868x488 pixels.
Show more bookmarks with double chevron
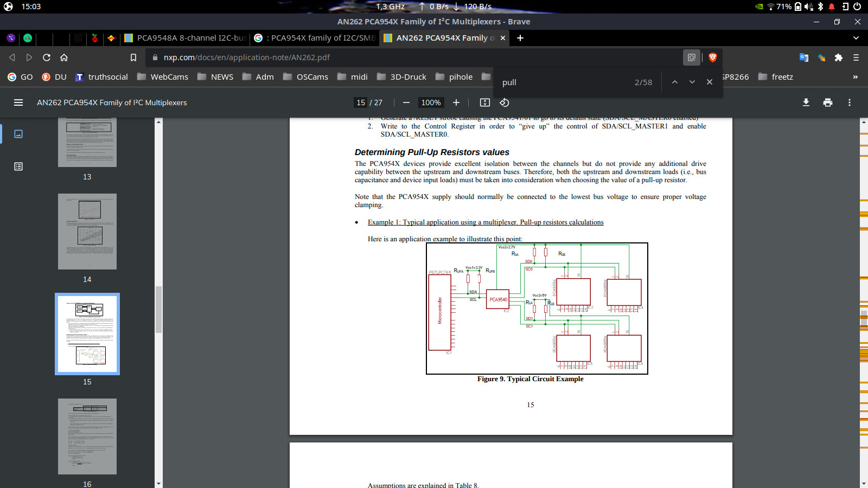pyautogui.click(x=856, y=77)
